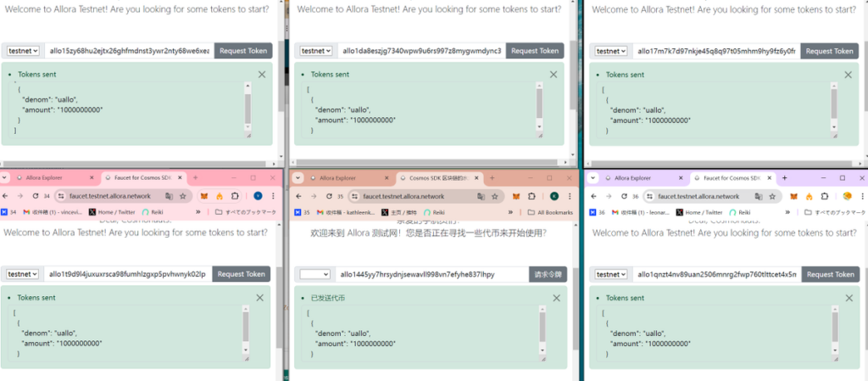Go back in the pink browser window 34
The image size is (868, 381).
(x=5, y=196)
